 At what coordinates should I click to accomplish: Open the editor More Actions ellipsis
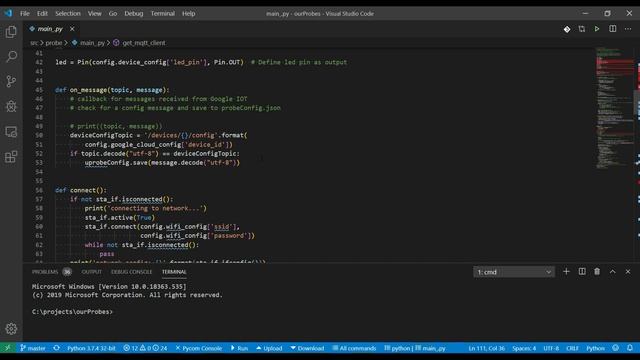point(628,29)
